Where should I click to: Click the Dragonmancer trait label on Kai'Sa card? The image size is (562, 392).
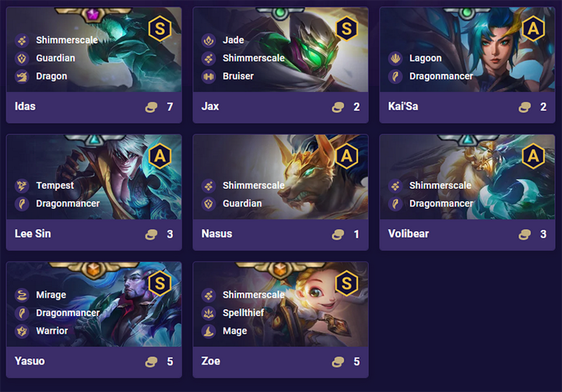441,76
